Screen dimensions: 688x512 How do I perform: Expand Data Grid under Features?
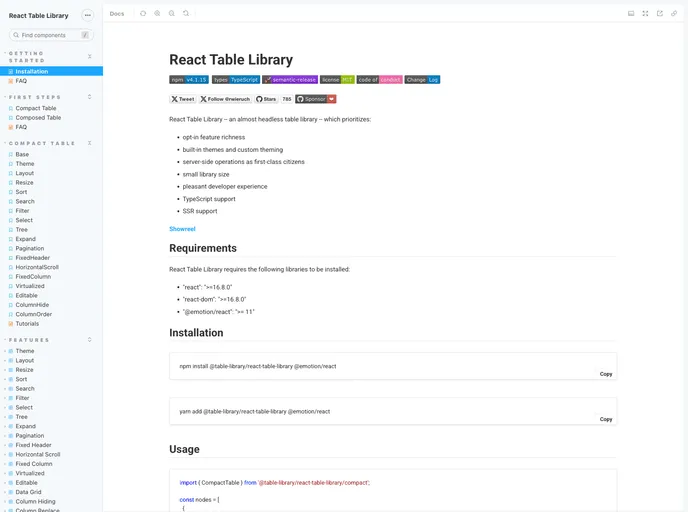[x=28, y=492]
